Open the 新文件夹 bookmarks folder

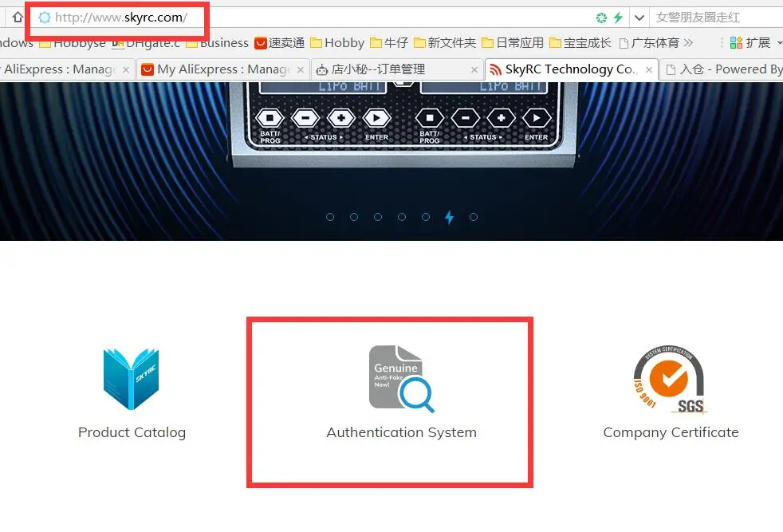tap(445, 43)
